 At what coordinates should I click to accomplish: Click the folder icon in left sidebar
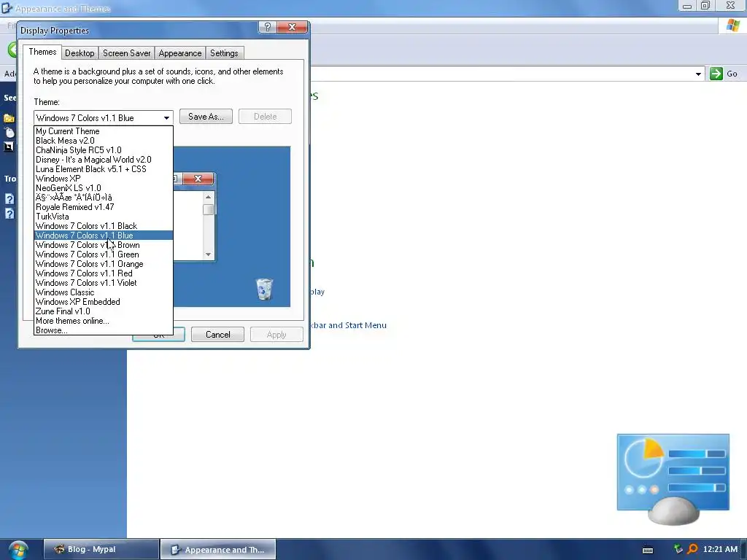[x=9, y=118]
